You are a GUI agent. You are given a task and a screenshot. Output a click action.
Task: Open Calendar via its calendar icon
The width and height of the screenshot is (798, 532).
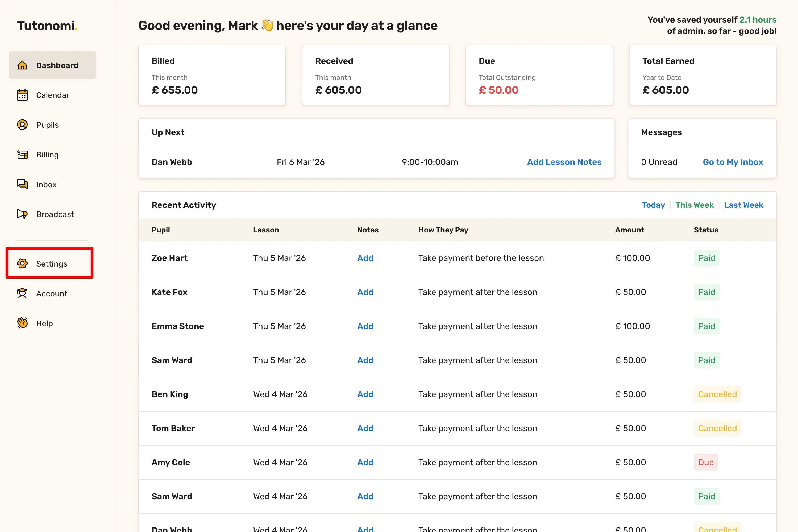[22, 95]
